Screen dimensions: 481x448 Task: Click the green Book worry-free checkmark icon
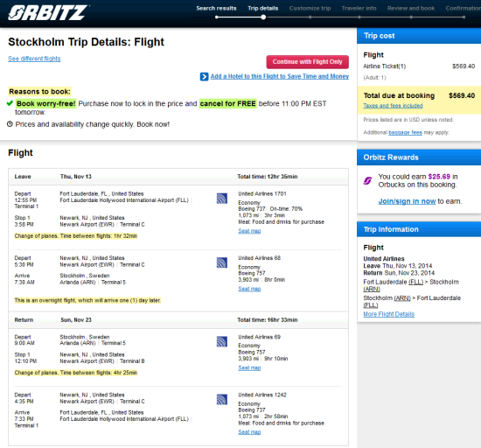click(x=10, y=103)
